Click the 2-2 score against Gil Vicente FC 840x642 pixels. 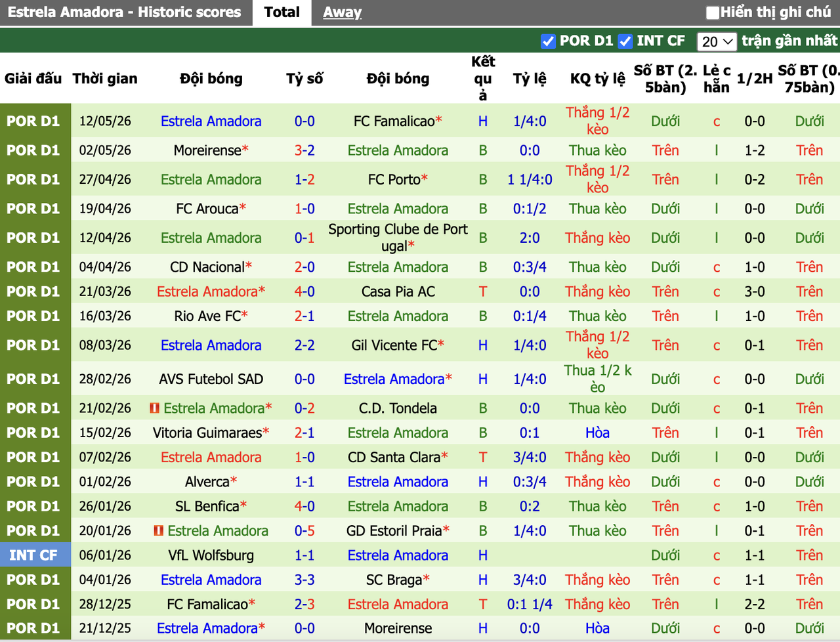point(304,345)
